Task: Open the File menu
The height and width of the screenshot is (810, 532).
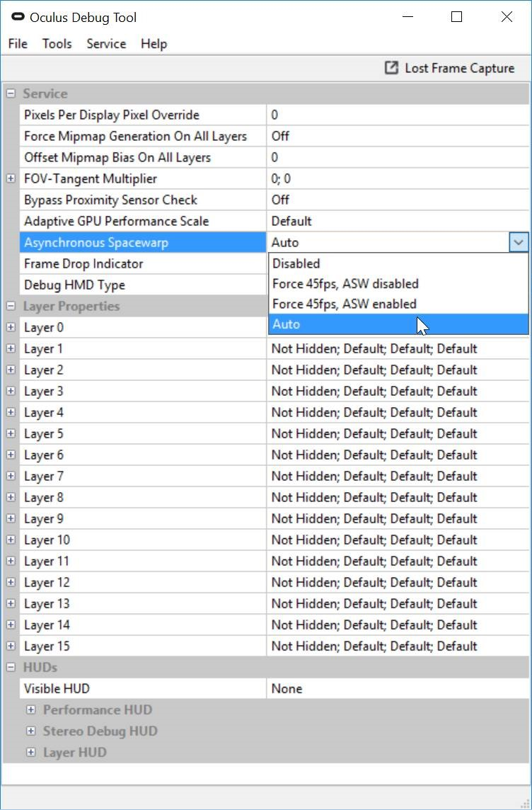Action: 18,44
